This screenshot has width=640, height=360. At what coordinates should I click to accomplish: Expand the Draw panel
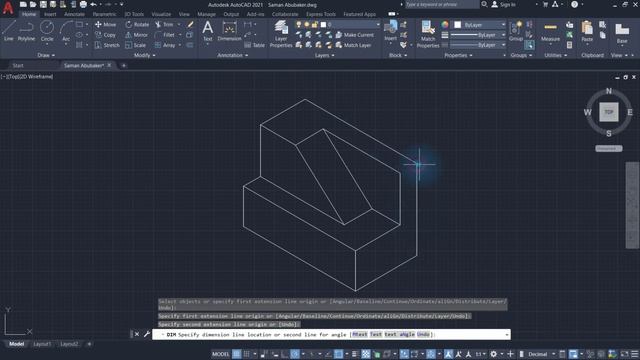(x=46, y=55)
